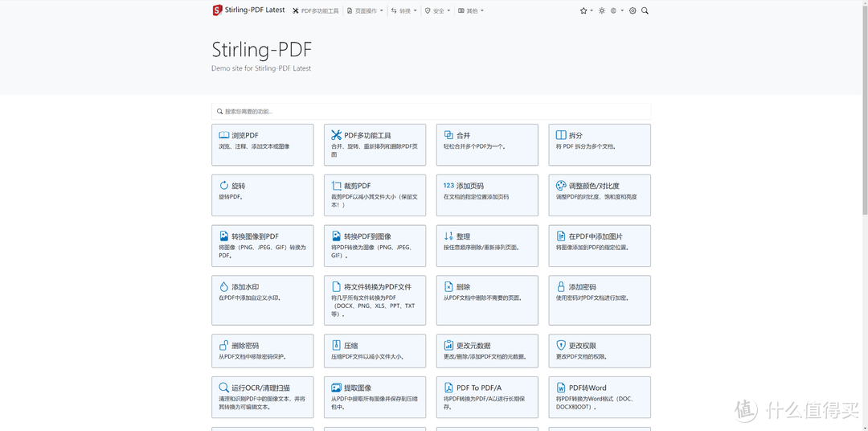
Task: Click the zip icon of 压缩
Action: [x=336, y=345]
